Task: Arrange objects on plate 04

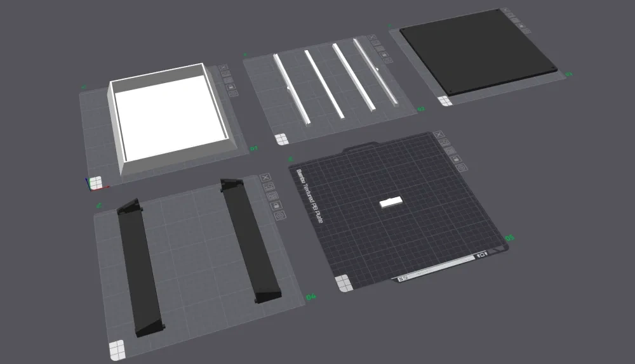Action: coord(273,195)
